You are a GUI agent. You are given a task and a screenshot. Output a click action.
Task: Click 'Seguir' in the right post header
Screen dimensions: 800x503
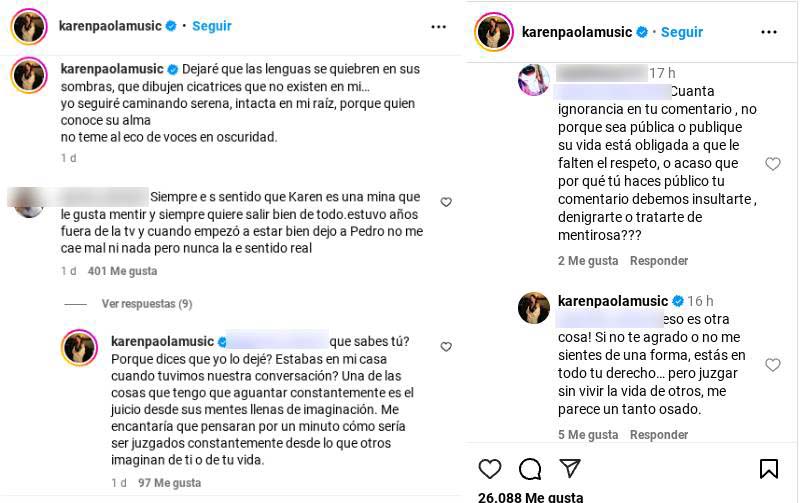pyautogui.click(x=682, y=32)
